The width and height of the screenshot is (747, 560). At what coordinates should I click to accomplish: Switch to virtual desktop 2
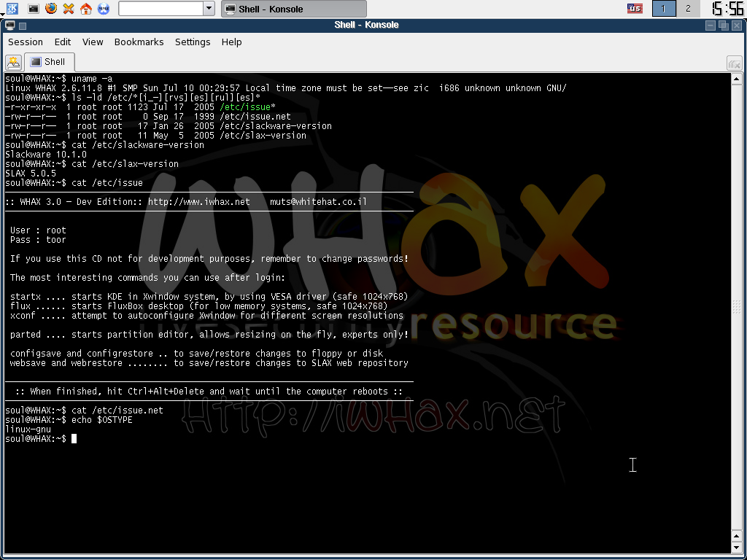click(688, 9)
